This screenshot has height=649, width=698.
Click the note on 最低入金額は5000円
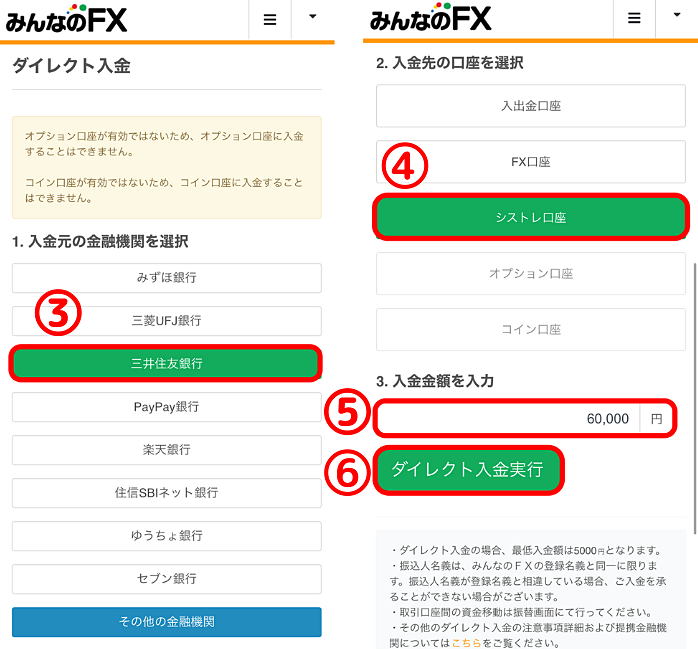coord(526,551)
